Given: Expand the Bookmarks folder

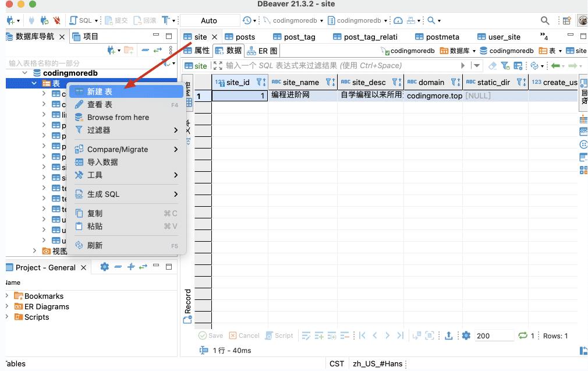Looking at the screenshot, I should click(x=7, y=296).
